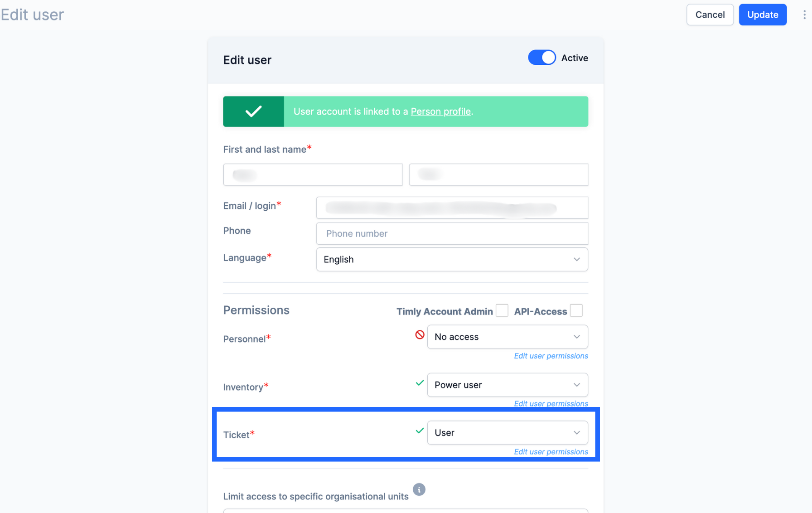Screen dimensions: 812x513
Task: Expand the Ticket User role dropdown
Action: pos(507,432)
